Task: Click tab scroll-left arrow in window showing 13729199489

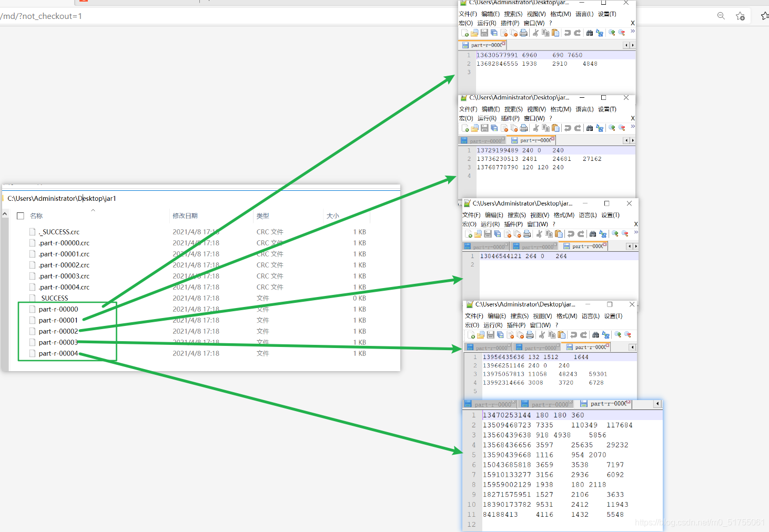Action: (626, 140)
